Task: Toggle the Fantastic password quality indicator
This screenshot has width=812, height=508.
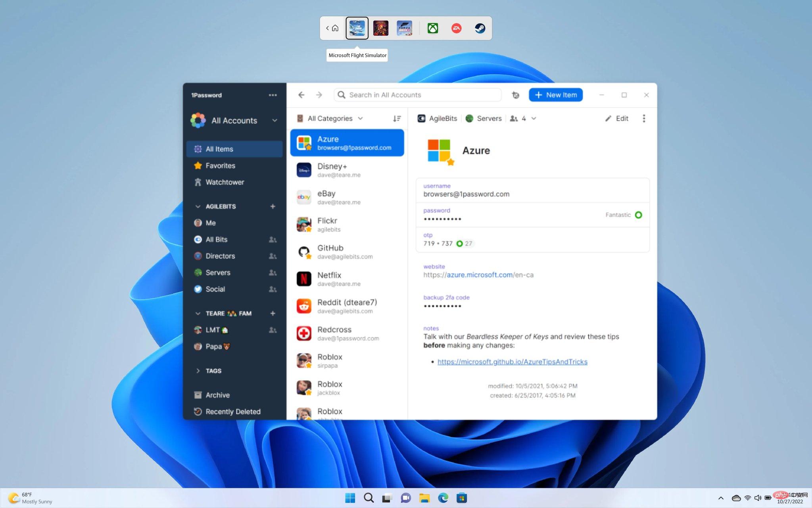Action: 638,215
